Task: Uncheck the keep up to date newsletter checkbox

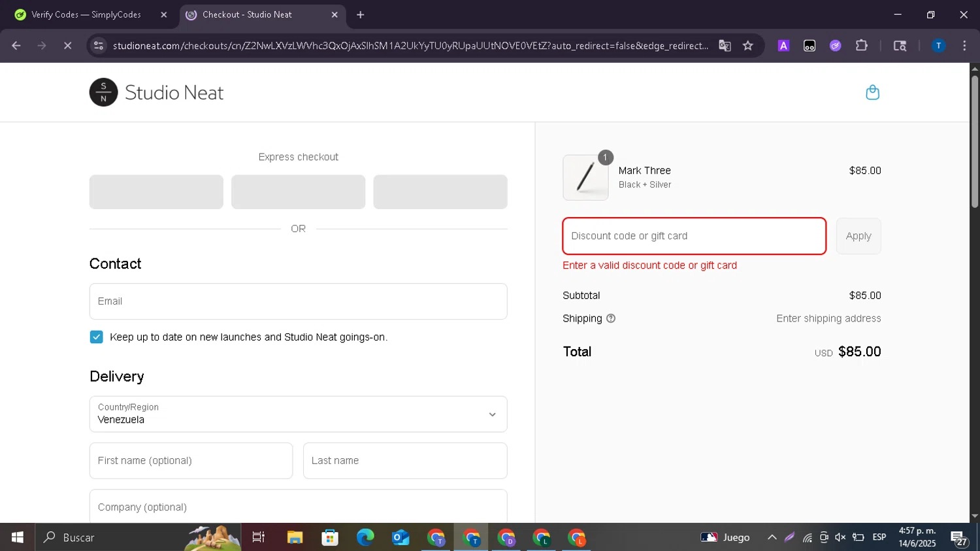Action: click(97, 337)
